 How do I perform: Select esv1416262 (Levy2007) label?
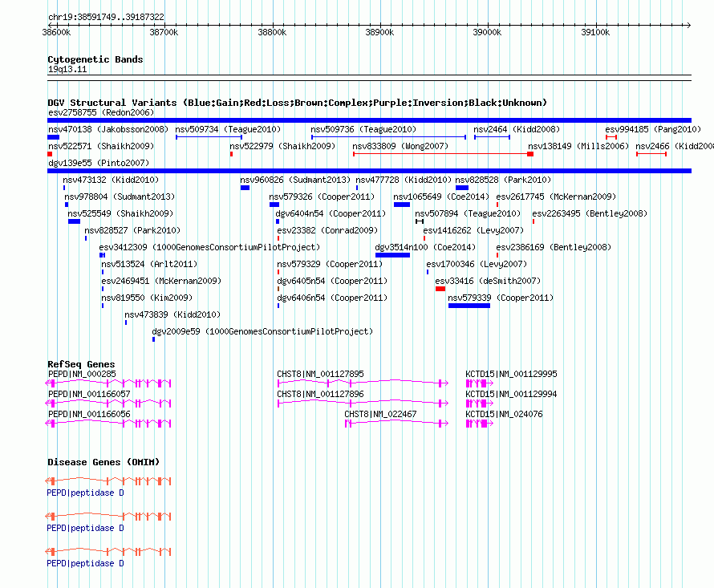pyautogui.click(x=473, y=230)
